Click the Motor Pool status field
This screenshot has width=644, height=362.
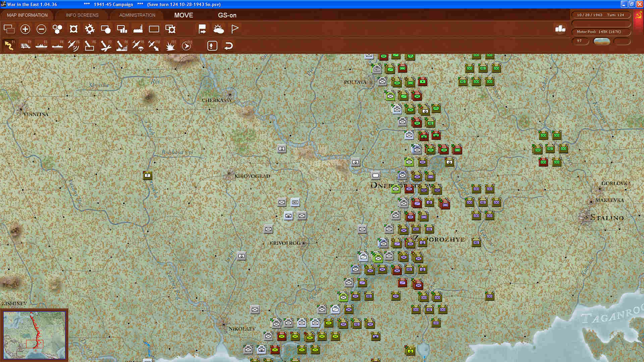[601, 32]
